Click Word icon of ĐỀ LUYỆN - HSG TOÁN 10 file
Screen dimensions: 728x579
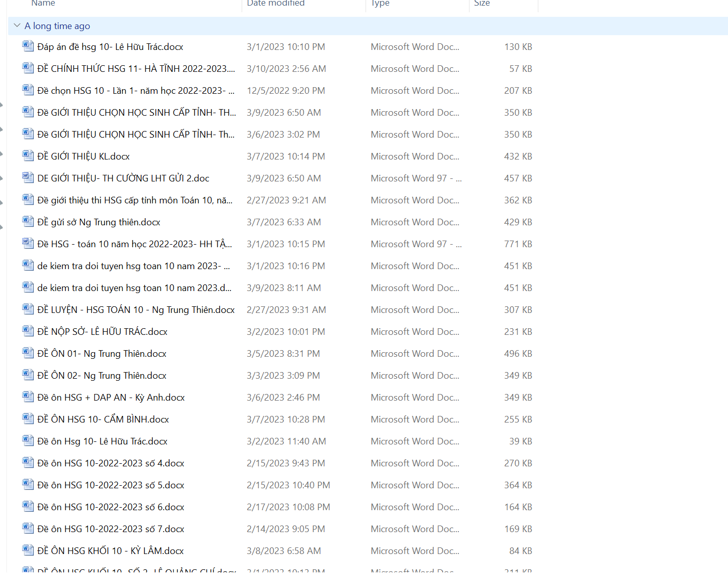coord(28,309)
